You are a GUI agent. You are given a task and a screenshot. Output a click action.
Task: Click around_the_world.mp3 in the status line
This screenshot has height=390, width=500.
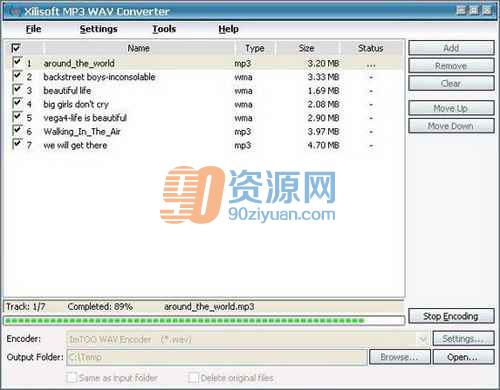point(209,307)
